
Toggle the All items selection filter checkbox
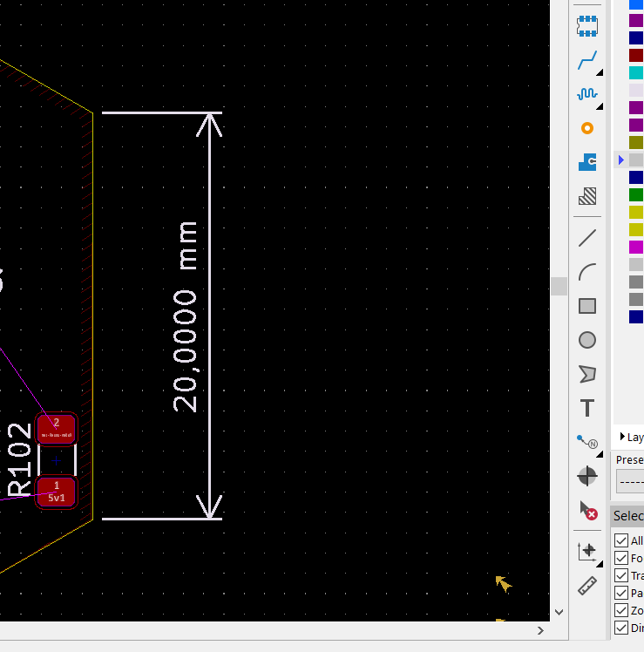click(x=621, y=540)
